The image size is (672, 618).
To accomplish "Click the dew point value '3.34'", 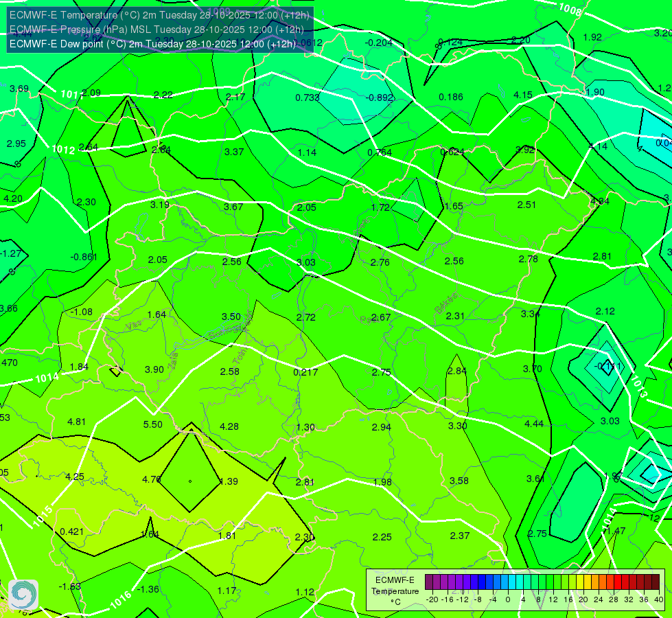I will (530, 314).
